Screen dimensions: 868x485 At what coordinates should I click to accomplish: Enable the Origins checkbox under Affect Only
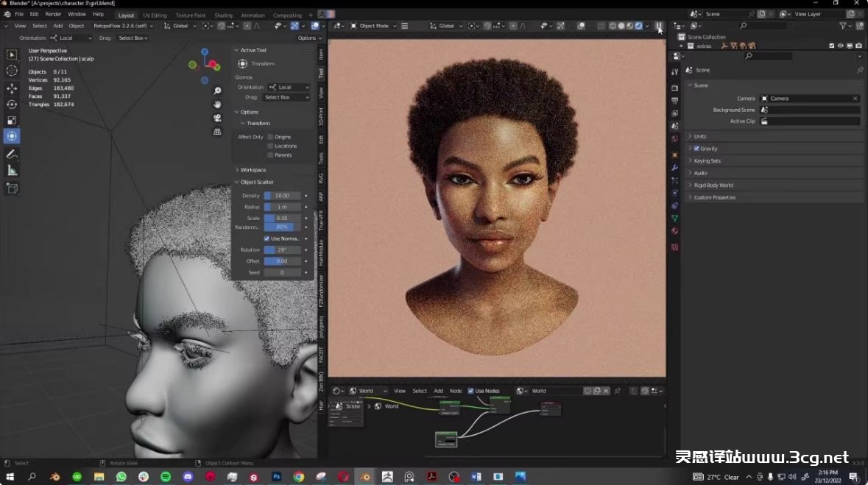point(270,137)
